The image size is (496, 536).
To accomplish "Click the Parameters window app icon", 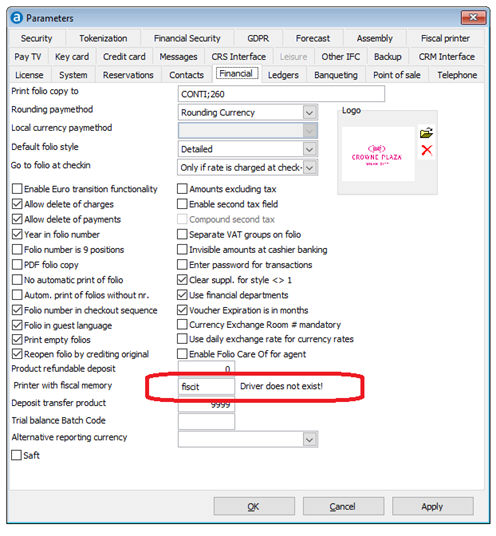I will 17,18.
